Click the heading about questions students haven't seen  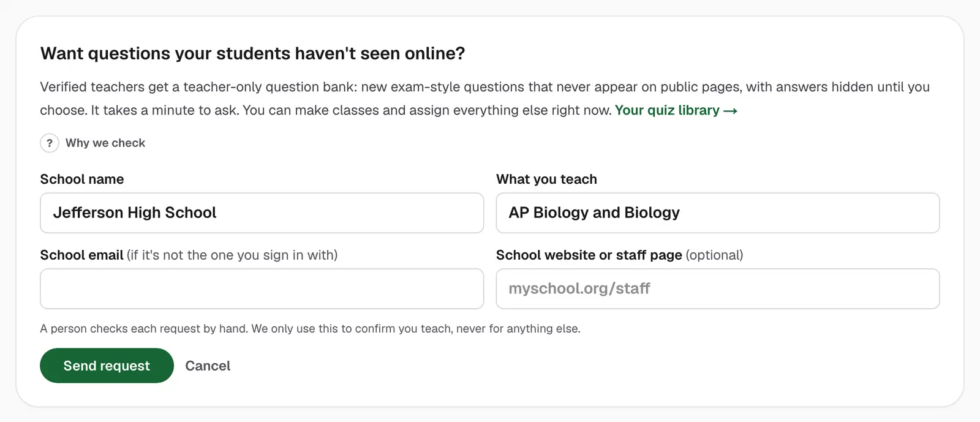[x=252, y=54]
